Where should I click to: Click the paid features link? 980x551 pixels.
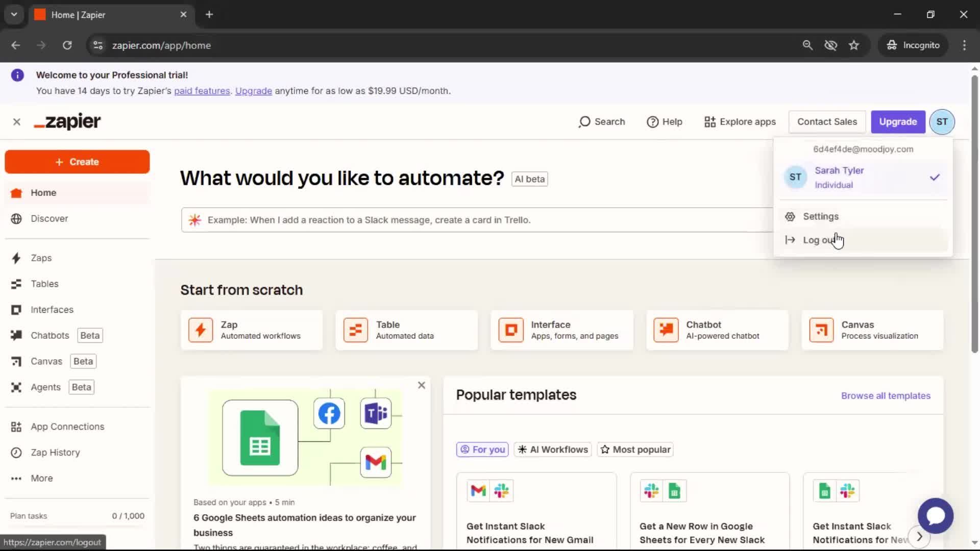pos(202,91)
